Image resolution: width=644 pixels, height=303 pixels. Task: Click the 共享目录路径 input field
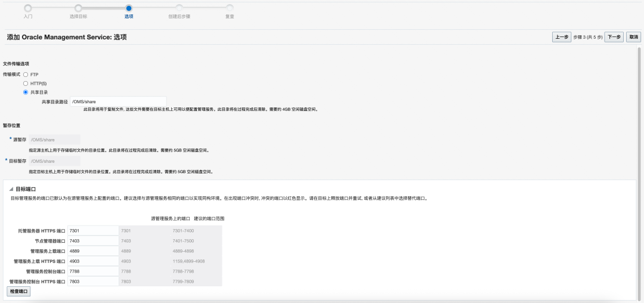[118, 101]
